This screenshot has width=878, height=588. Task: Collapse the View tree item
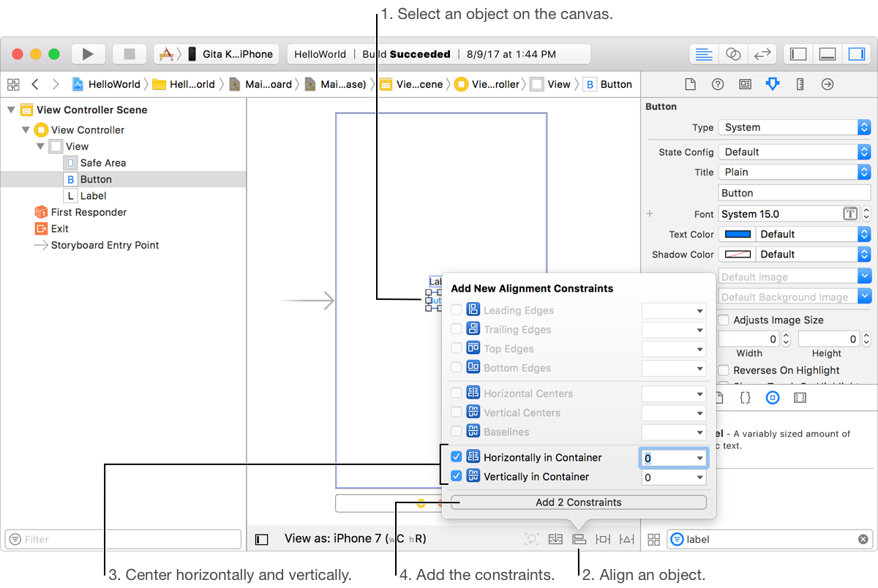coord(41,146)
